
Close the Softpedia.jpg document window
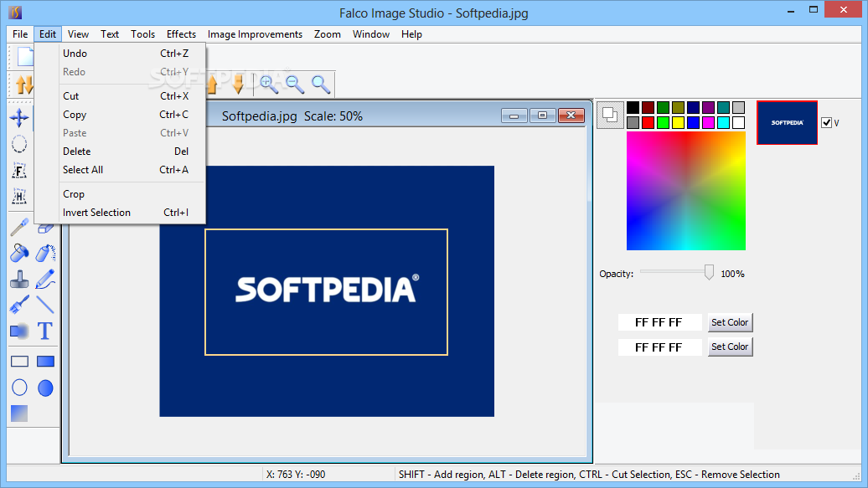click(571, 115)
